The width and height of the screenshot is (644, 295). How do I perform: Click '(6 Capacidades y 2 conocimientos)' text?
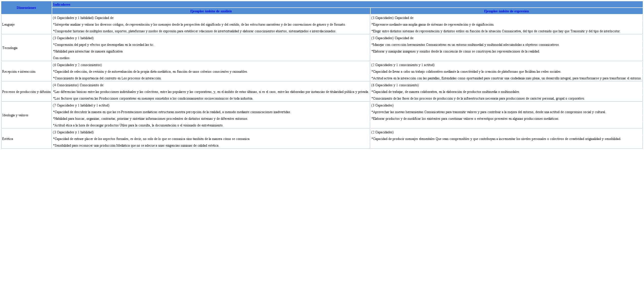click(x=77, y=65)
